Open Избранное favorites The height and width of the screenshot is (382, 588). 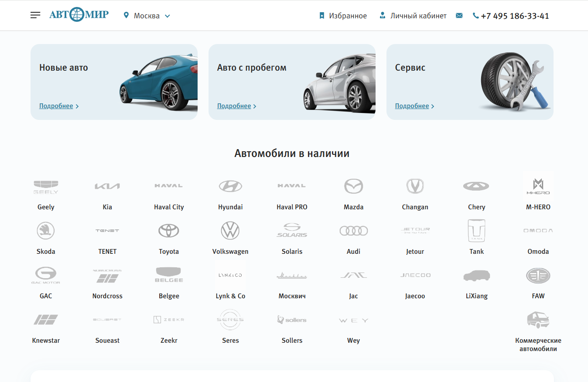coord(343,16)
